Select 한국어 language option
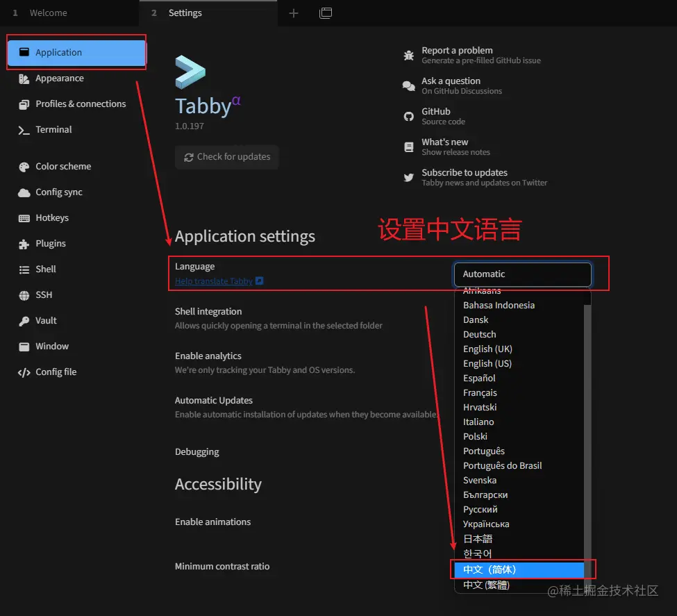This screenshot has width=677, height=616. click(519, 553)
